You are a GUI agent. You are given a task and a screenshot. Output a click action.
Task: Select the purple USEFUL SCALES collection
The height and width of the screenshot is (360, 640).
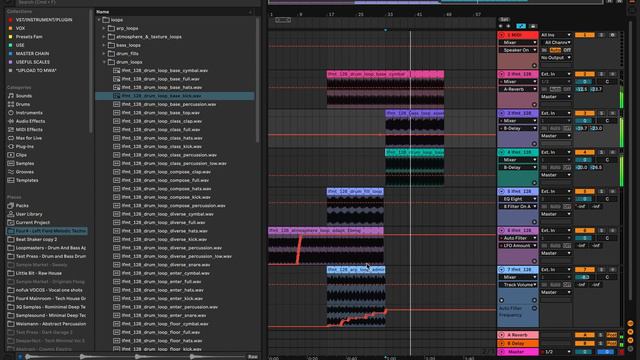[x=33, y=62]
